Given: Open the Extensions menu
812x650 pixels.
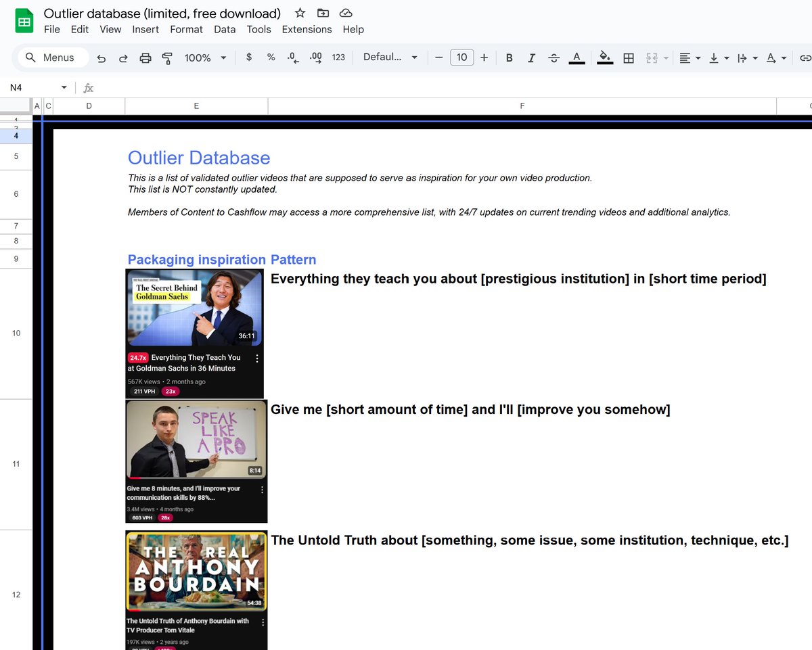Looking at the screenshot, I should (x=307, y=29).
